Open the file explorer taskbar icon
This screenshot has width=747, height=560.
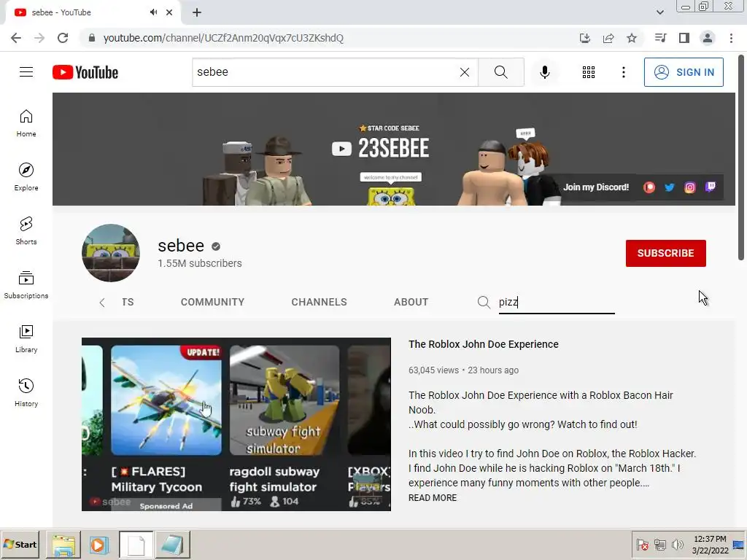[x=63, y=545]
